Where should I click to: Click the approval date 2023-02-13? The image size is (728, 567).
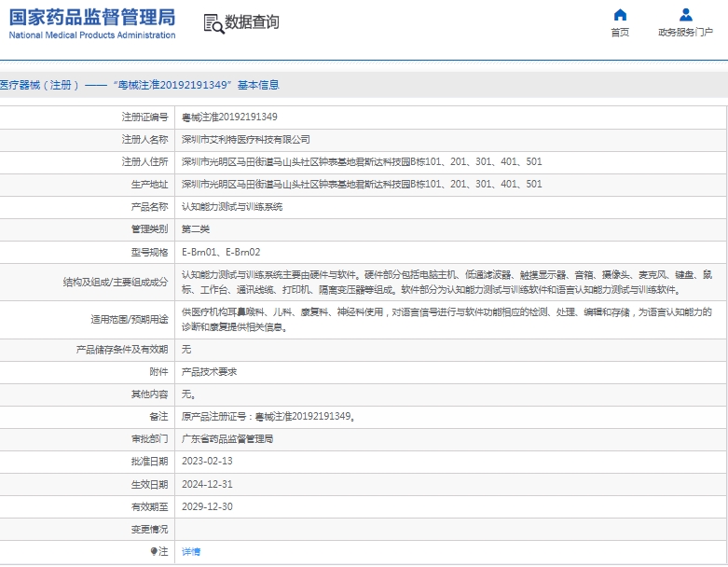click(x=207, y=461)
